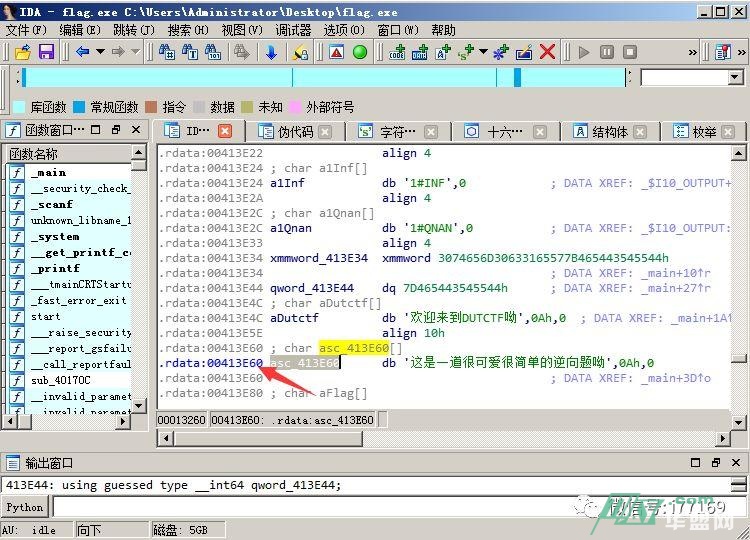Jump back with the blue left arrow
Image resolution: width=750 pixels, height=540 pixels.
(82, 51)
